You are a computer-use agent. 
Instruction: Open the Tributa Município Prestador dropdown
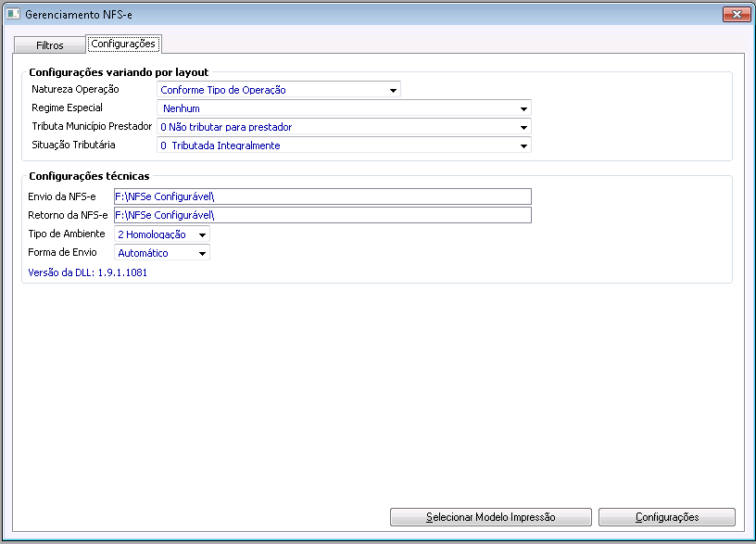[524, 127]
